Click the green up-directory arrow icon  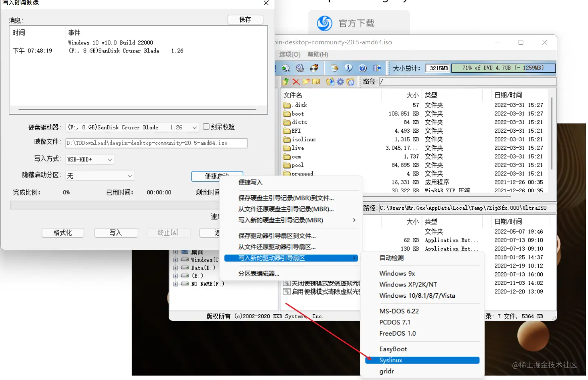(286, 81)
